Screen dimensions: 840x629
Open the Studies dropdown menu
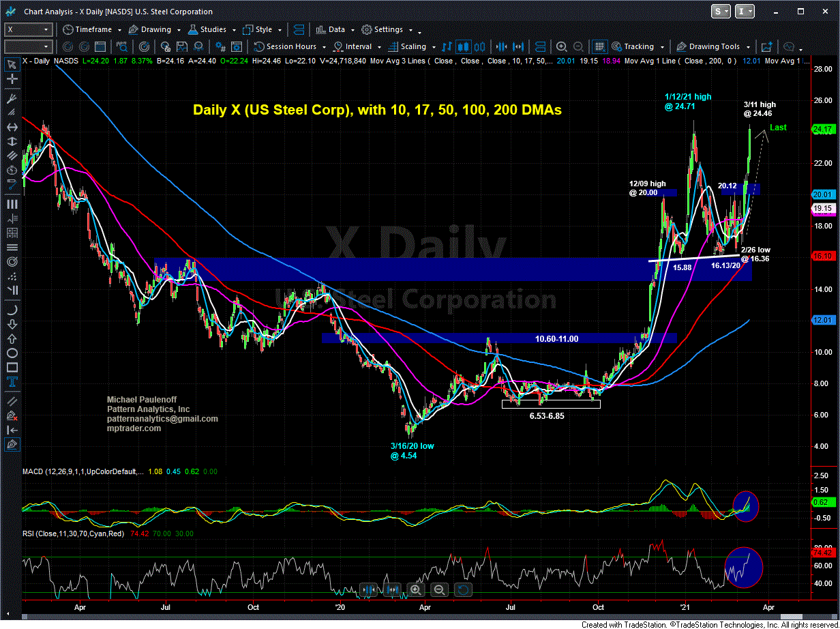(x=213, y=29)
